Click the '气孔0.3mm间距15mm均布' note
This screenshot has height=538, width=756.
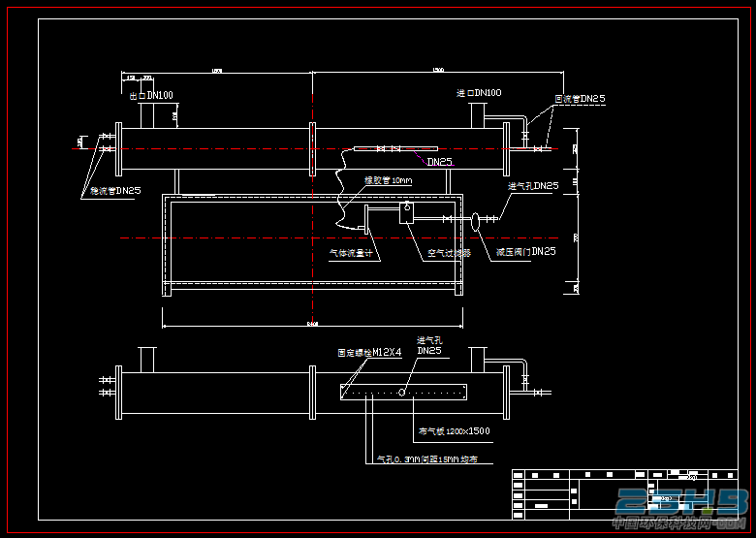click(x=427, y=459)
